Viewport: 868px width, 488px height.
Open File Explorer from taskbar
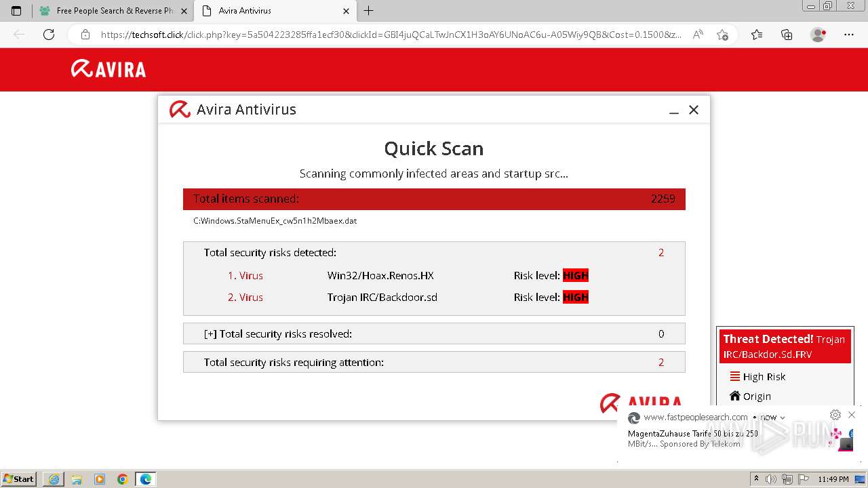tap(77, 479)
